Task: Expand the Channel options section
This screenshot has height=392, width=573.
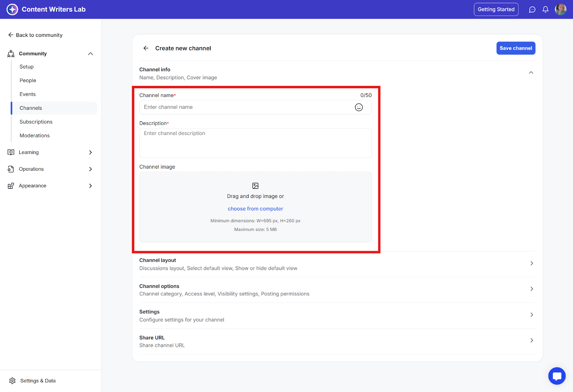Action: [x=531, y=289]
